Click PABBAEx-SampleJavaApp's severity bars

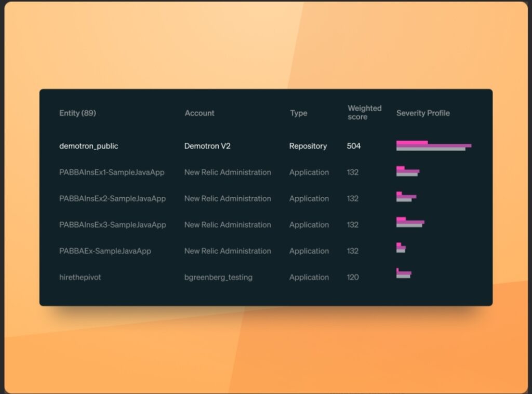tap(401, 248)
